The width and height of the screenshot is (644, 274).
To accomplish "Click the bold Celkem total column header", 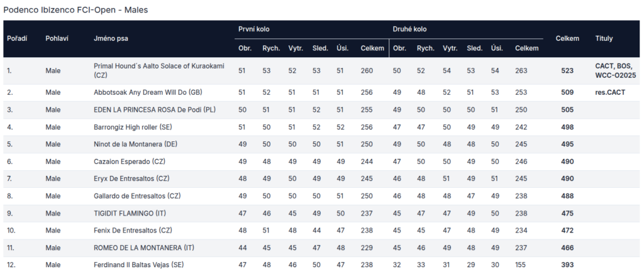I will (567, 38).
